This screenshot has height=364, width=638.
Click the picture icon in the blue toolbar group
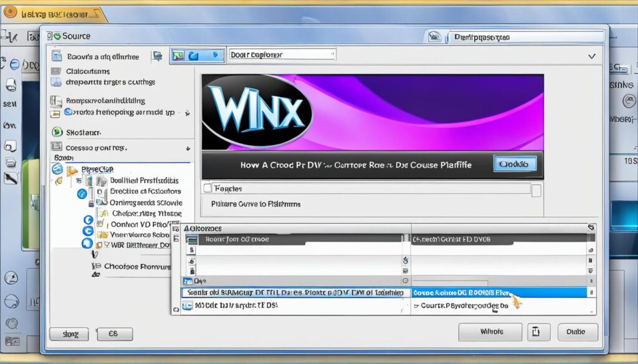pos(178,55)
